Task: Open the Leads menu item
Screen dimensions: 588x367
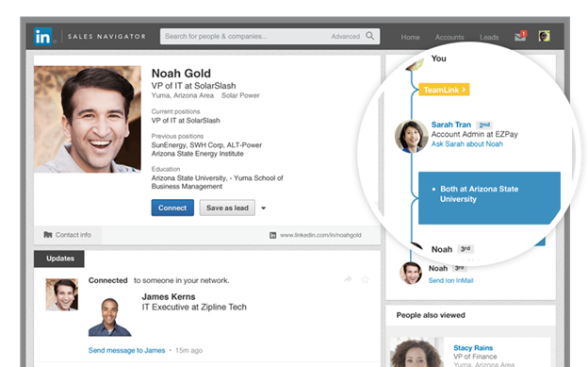Action: 489,37
